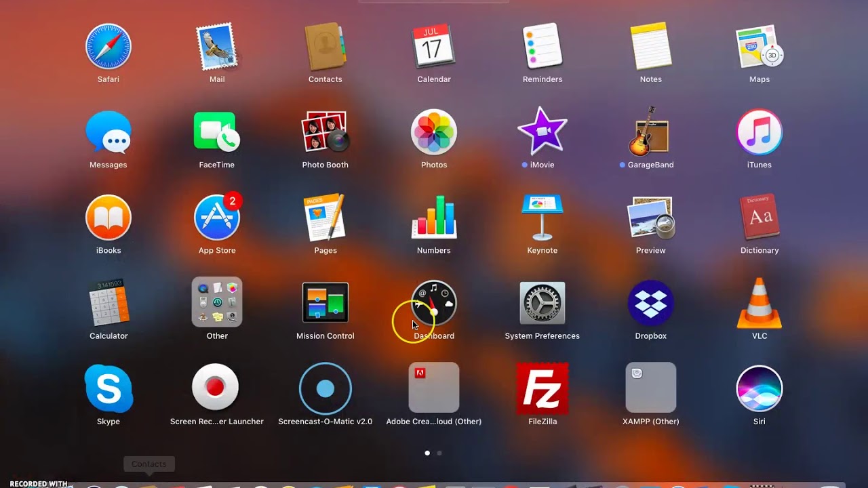868x488 pixels.
Task: Open Calculator
Action: click(108, 303)
